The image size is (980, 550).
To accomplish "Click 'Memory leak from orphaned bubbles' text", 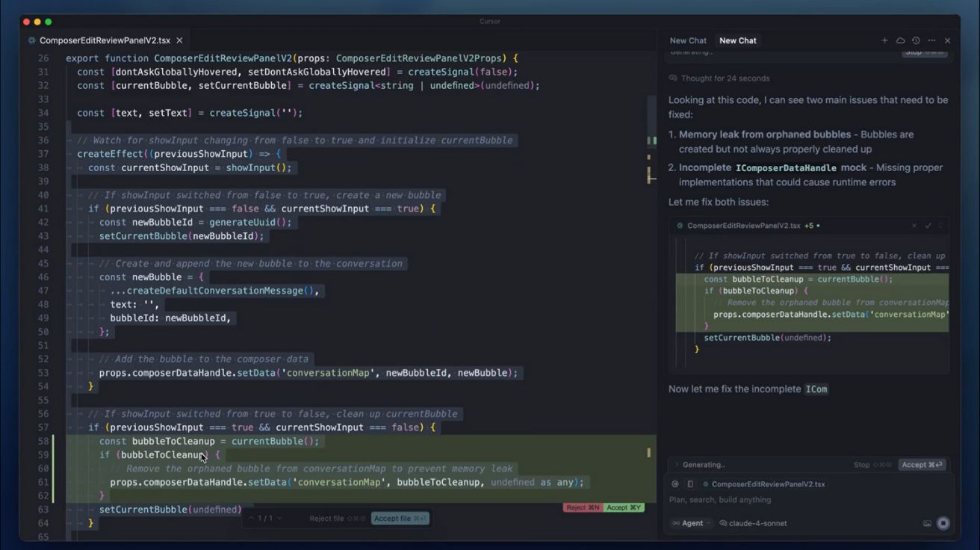I will (765, 135).
